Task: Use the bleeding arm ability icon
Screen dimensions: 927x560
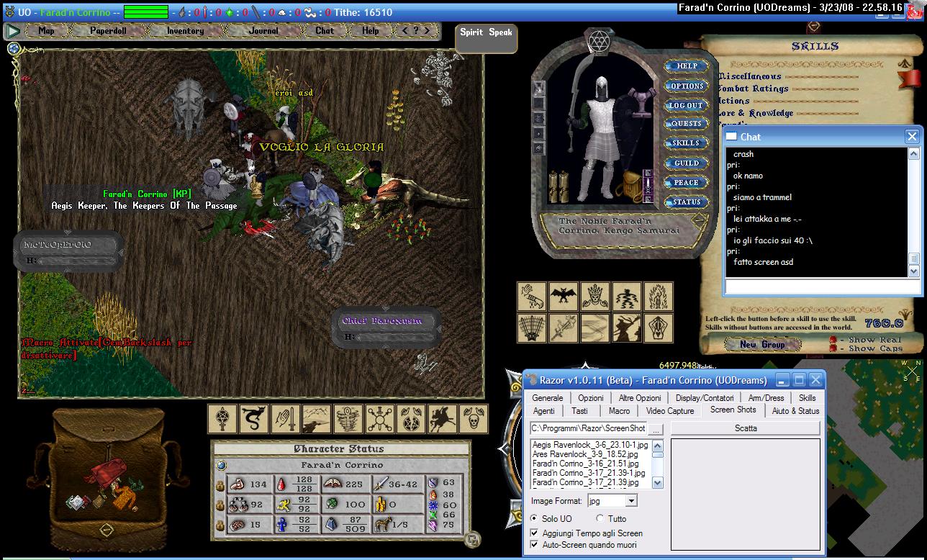Action: pyautogui.click(x=532, y=297)
